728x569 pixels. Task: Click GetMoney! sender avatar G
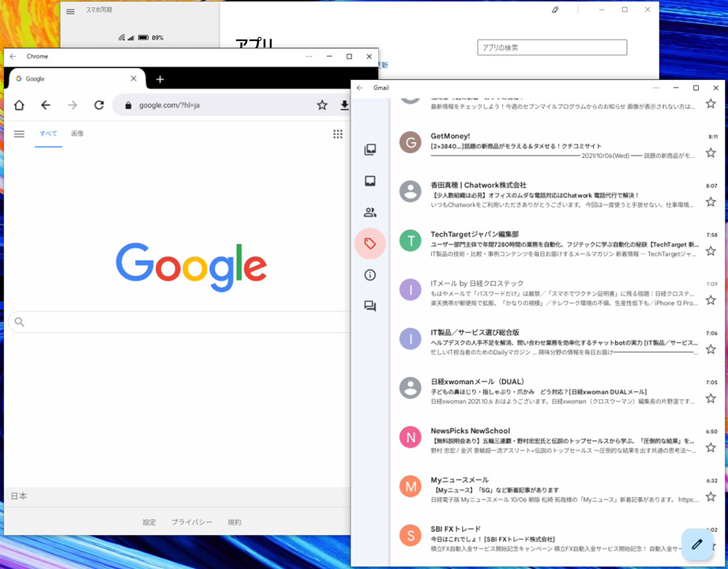click(411, 142)
